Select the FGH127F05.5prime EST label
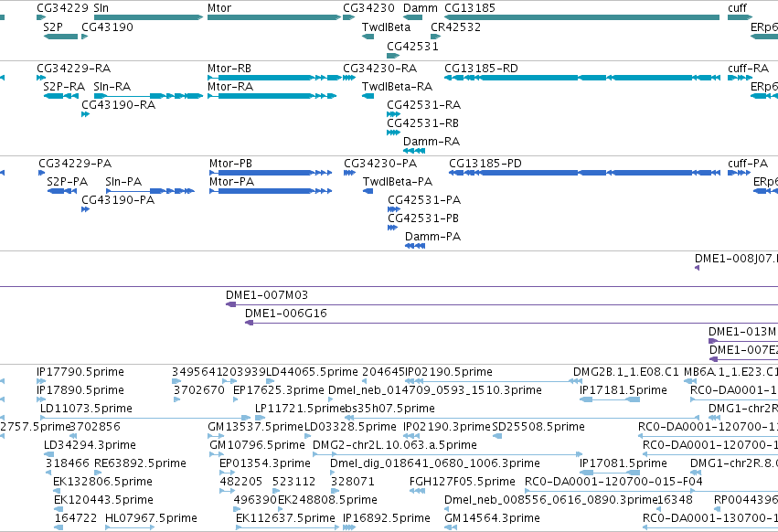The image size is (778, 532). pyautogui.click(x=462, y=482)
